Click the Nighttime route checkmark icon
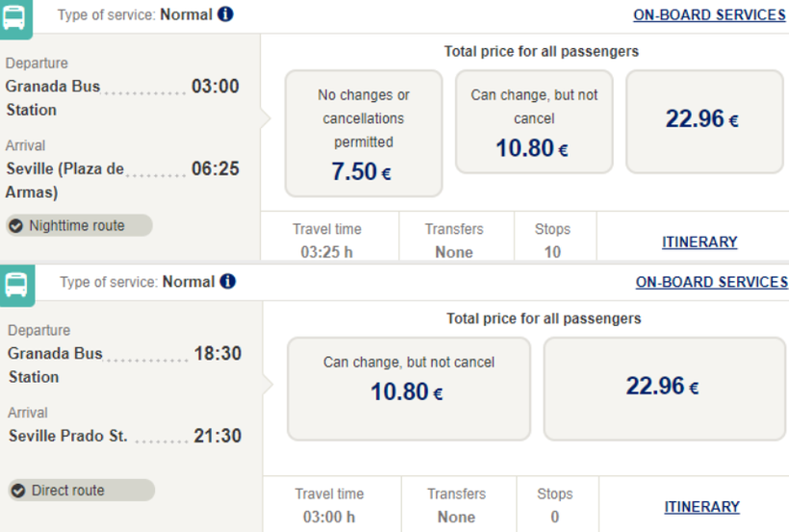789x532 pixels. point(16,226)
